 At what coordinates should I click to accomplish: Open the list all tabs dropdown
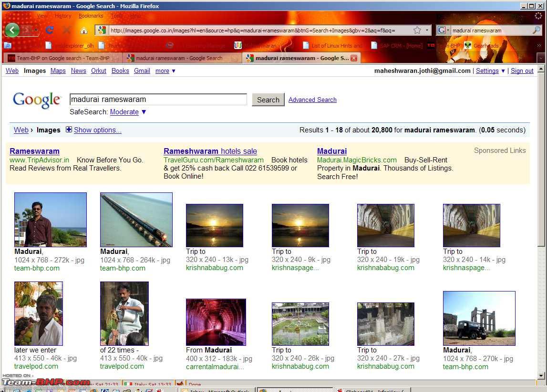(541, 58)
